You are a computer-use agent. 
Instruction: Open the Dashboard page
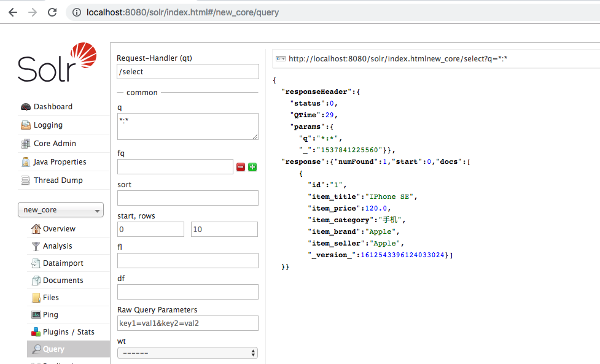coord(53,107)
